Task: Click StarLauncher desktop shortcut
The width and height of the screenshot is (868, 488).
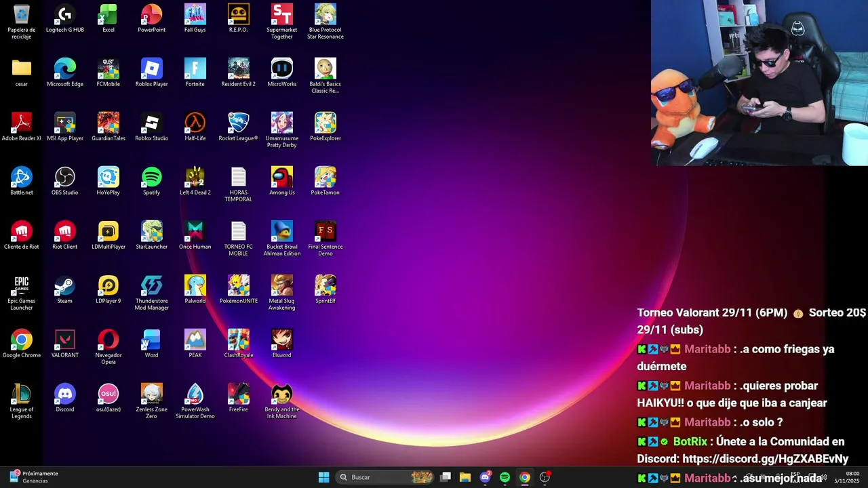Action: click(x=152, y=235)
